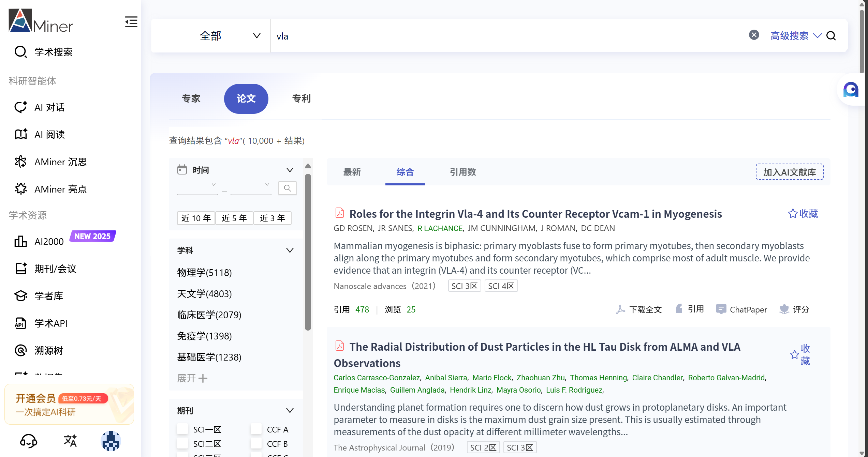Click the search magnifier icon
Screen dimensions: 868x457
coord(831,36)
